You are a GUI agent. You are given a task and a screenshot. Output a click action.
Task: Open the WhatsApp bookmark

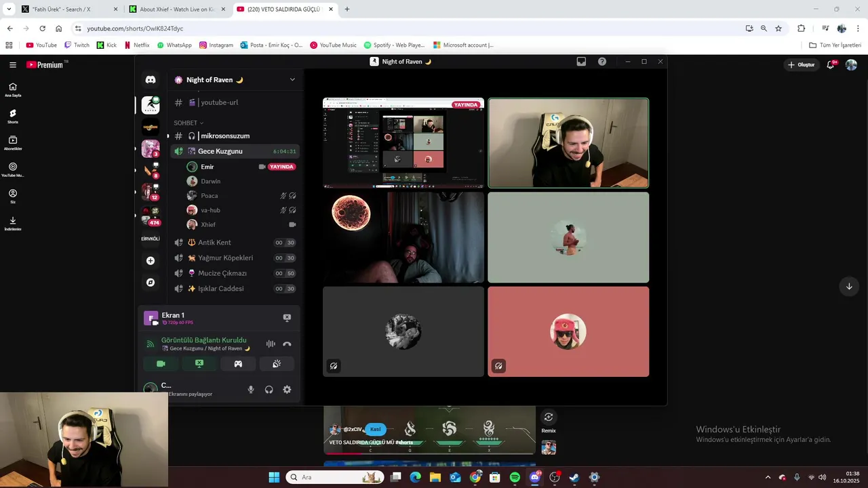point(174,45)
